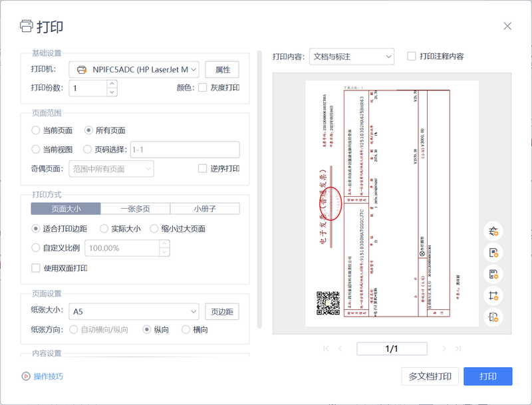The height and width of the screenshot is (405, 532).
Task: Click the crop icon beside the preview
Action: tap(493, 295)
